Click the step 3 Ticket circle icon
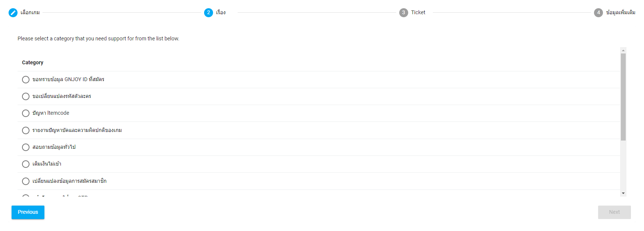Screen dimensions: 644x231 click(x=404, y=13)
